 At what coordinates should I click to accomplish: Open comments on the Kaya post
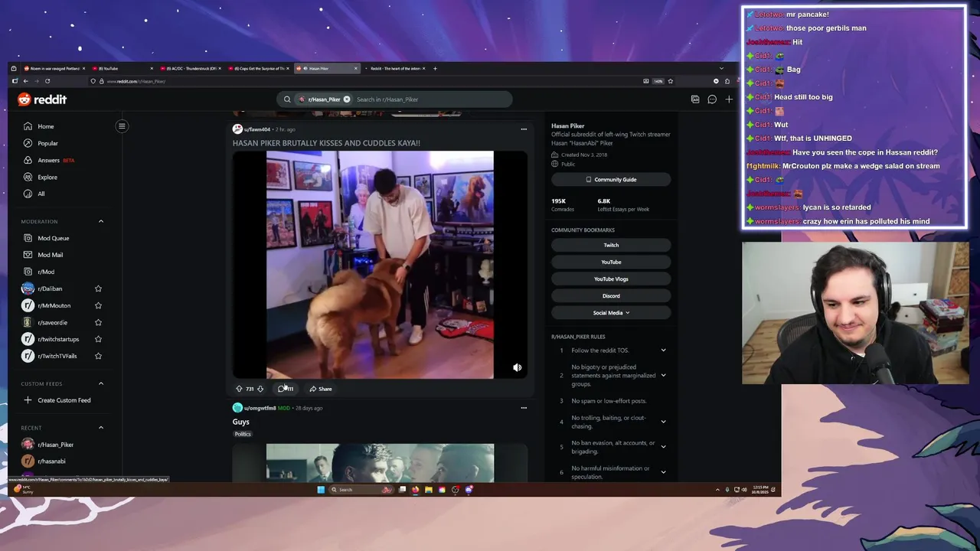[286, 389]
